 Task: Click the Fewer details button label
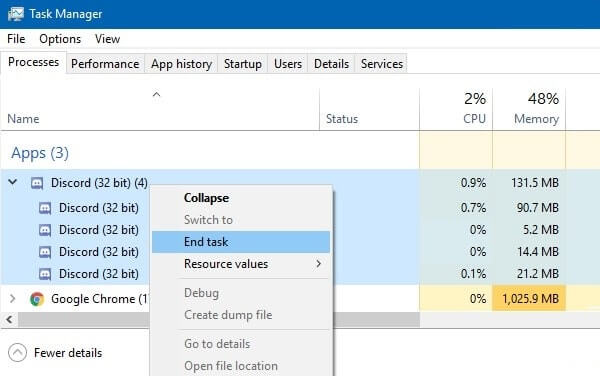coord(68,353)
